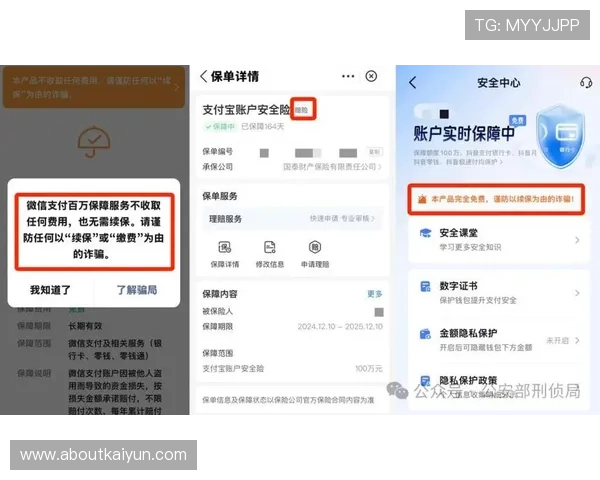600x480 pixels.
Task: Tap the 安全课堂 graduation cap icon
Action: point(426,233)
